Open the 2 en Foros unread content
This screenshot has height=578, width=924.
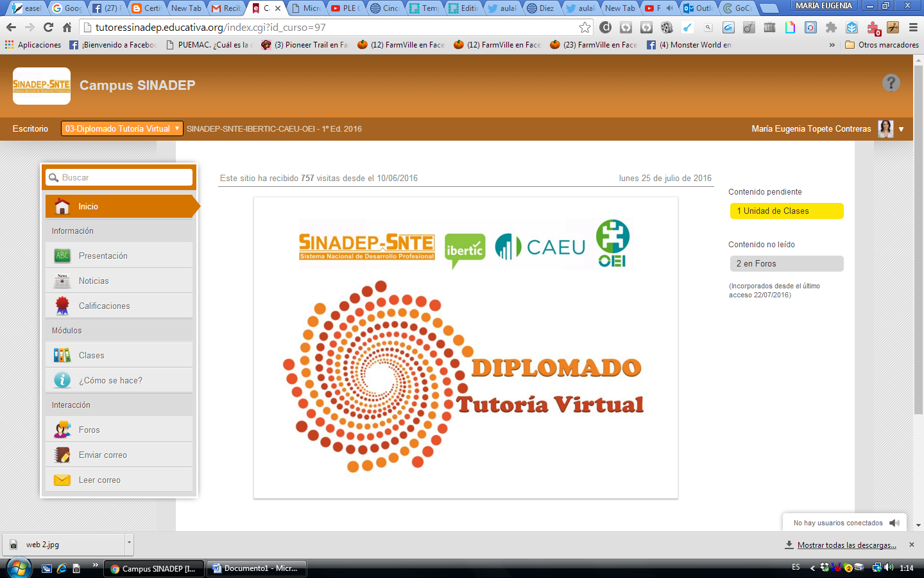point(787,263)
